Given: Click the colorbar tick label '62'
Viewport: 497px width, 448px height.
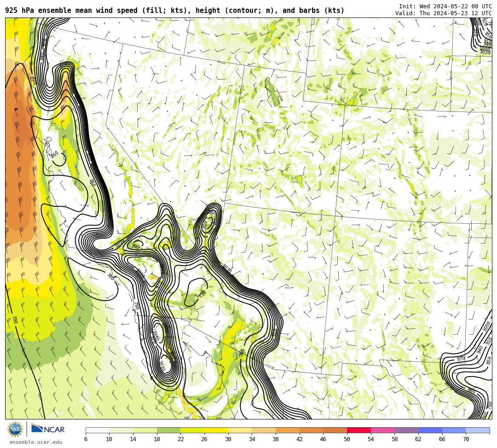Looking at the screenshot, I should pyautogui.click(x=418, y=439).
